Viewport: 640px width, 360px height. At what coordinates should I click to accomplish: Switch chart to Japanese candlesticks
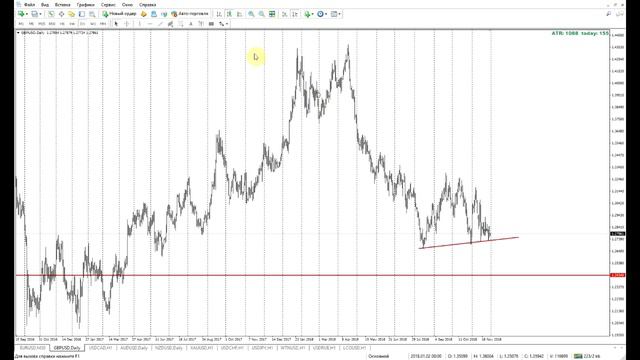coord(229,14)
